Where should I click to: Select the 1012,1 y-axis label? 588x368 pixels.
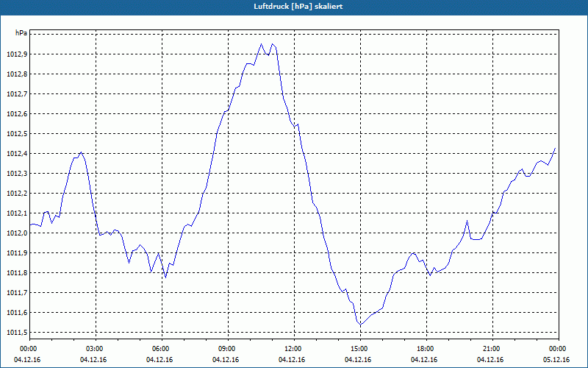(x=17, y=213)
